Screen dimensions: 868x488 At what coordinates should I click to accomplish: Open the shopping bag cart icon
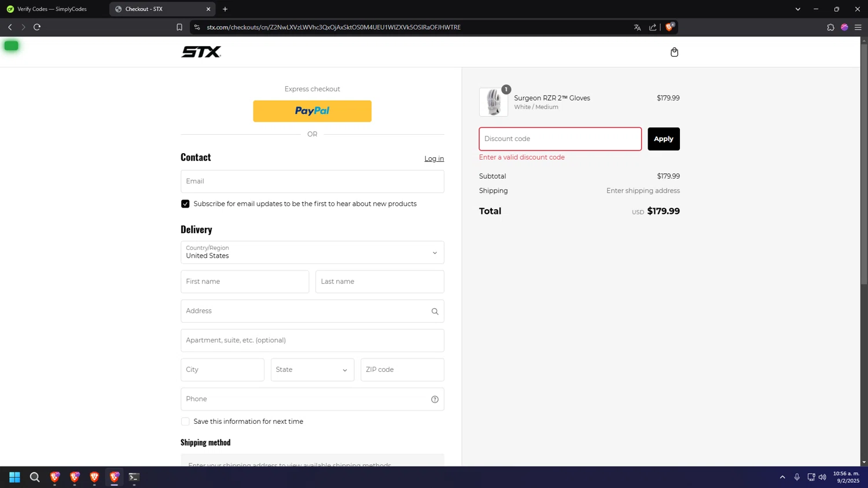point(674,52)
